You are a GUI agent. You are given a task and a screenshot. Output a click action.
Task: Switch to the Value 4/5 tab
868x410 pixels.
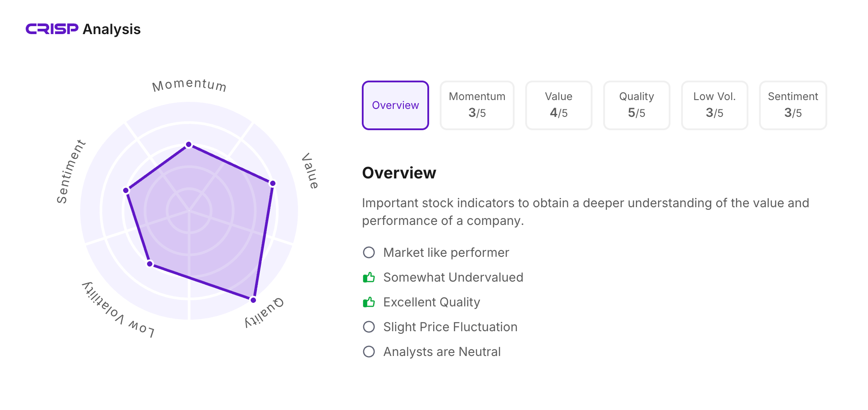(558, 105)
